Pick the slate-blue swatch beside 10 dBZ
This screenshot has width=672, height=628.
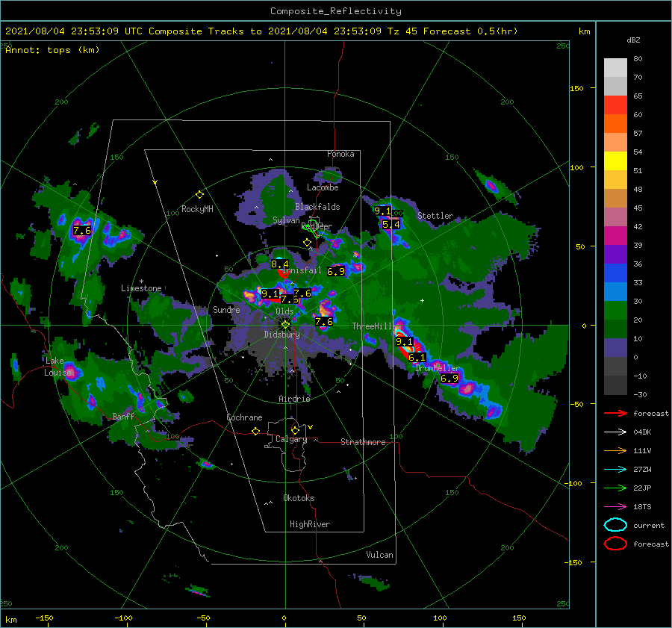tap(615, 348)
